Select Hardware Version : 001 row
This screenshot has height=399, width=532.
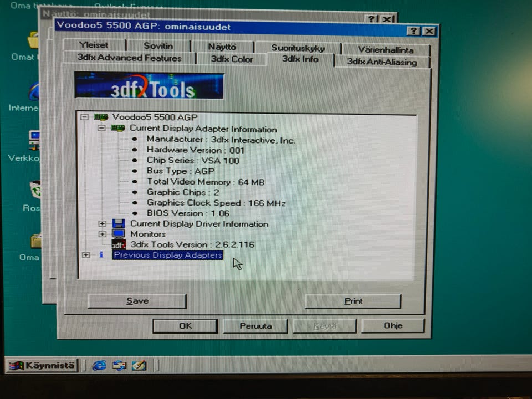pos(196,150)
